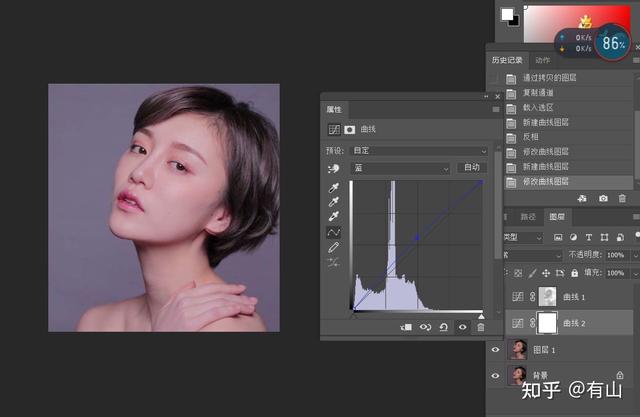Viewport: 640px width, 417px height.
Task: Delete the adjustment layer from Properties panel
Action: [x=481, y=327]
